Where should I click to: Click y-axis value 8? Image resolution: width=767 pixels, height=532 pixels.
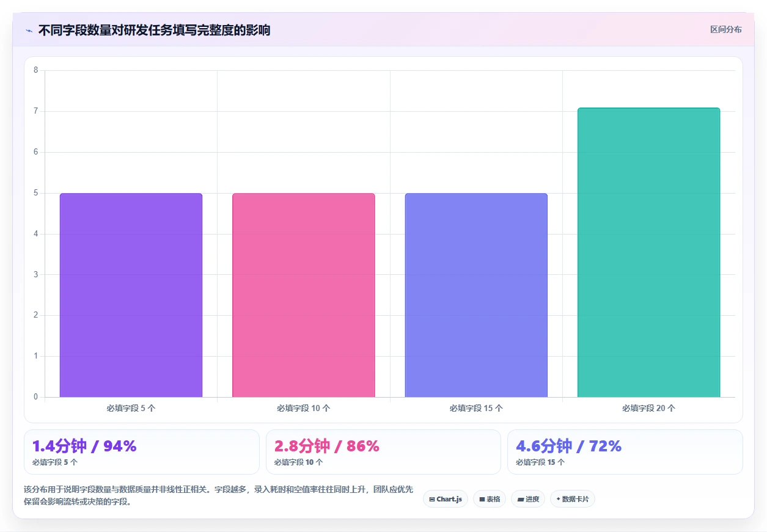click(35, 70)
